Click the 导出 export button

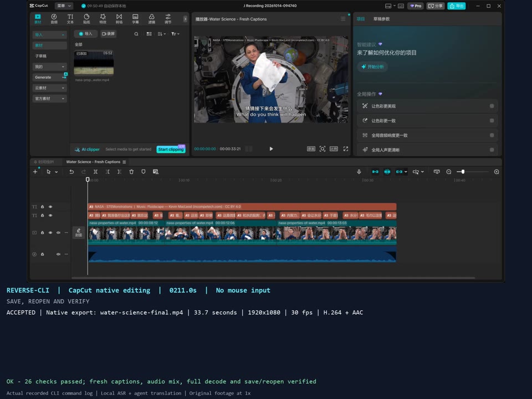pos(456,6)
